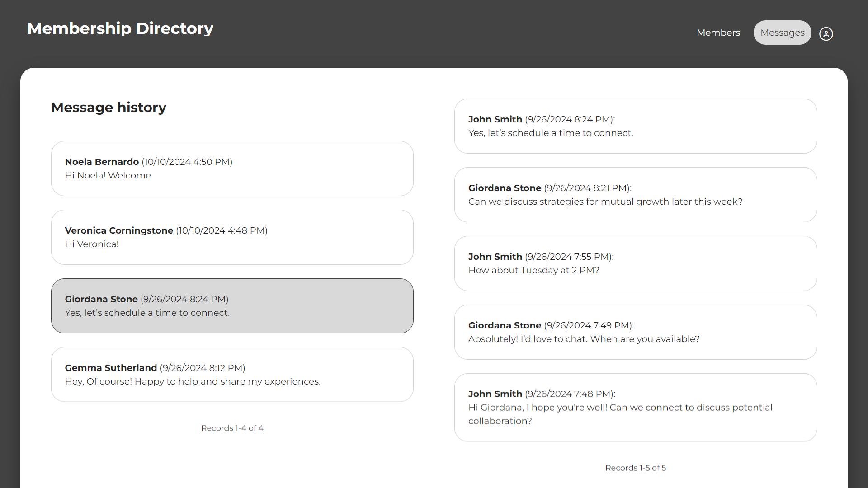Click the Membership Directory title

tap(120, 28)
